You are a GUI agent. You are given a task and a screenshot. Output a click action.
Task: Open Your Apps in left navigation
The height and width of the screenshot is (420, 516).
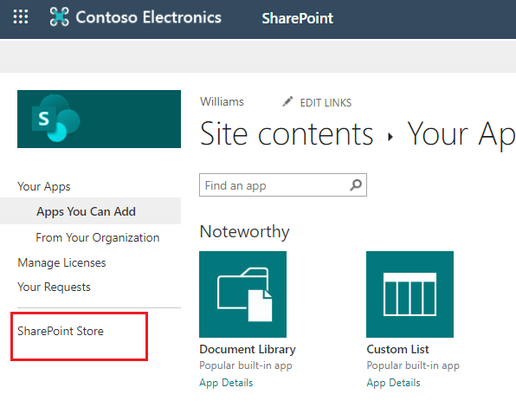point(44,187)
